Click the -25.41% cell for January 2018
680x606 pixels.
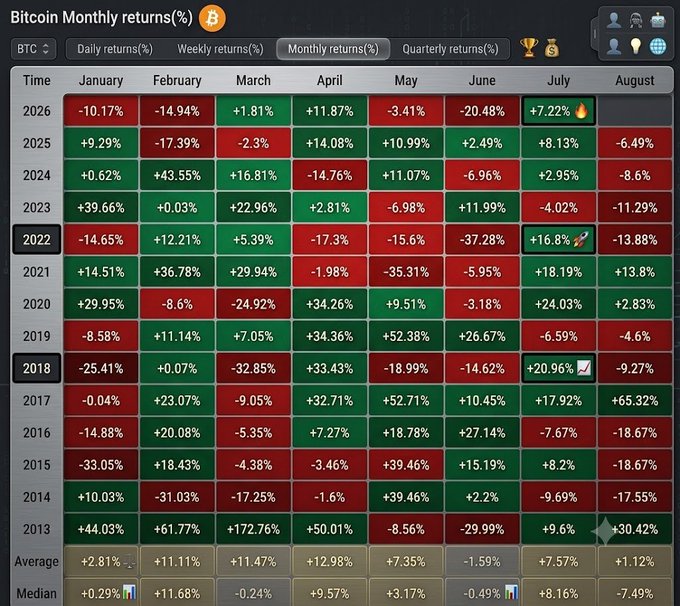pyautogui.click(x=101, y=368)
